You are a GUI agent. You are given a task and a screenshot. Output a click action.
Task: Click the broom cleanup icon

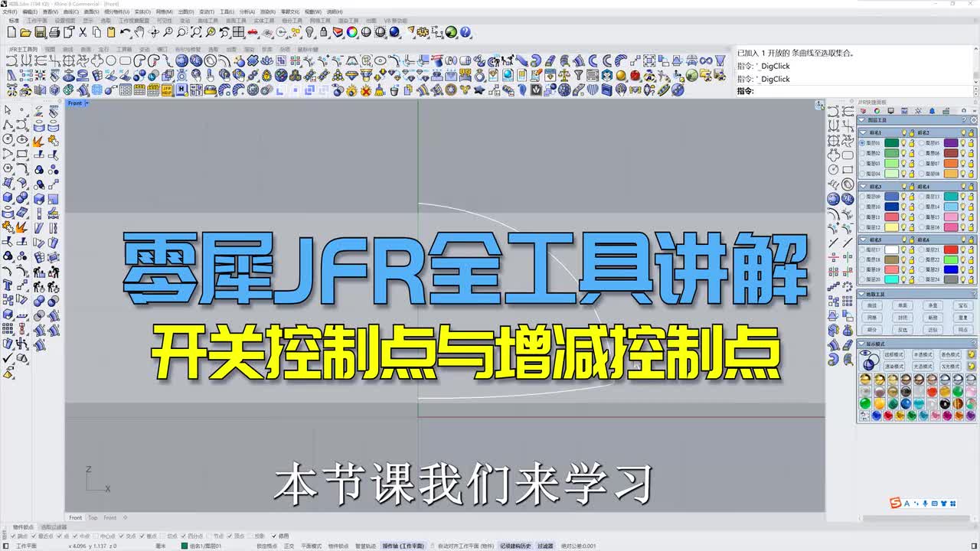pyautogui.click(x=378, y=90)
